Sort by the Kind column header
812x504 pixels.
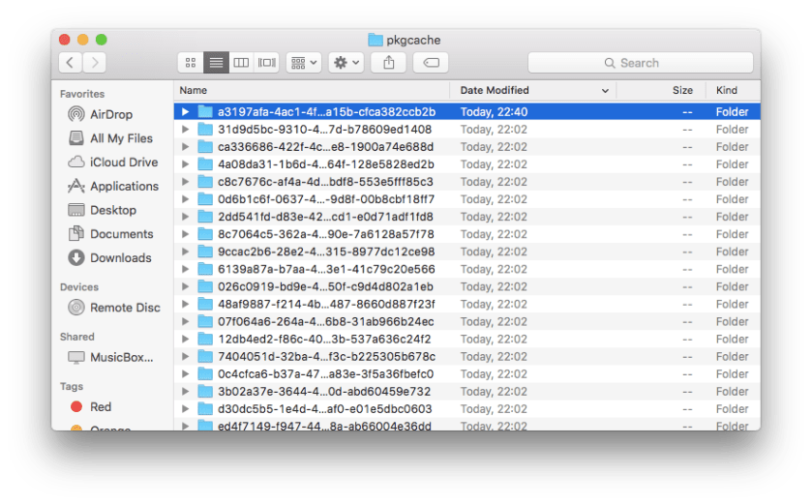(734, 90)
